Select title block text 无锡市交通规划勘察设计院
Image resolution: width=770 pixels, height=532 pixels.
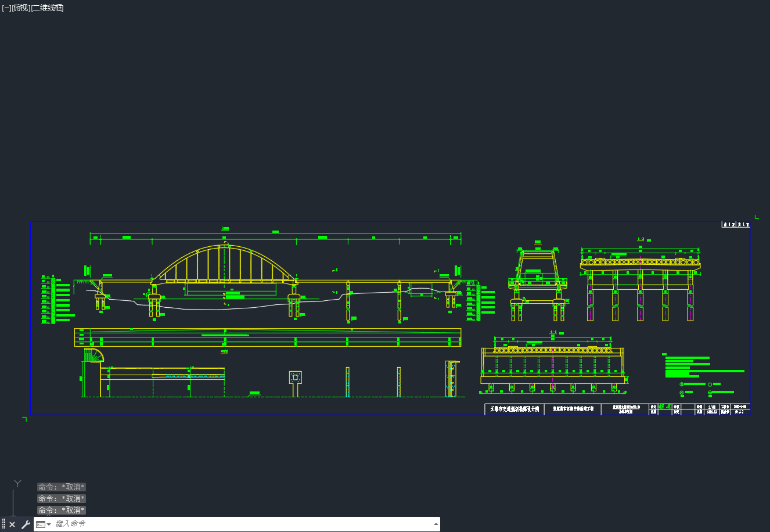click(514, 409)
